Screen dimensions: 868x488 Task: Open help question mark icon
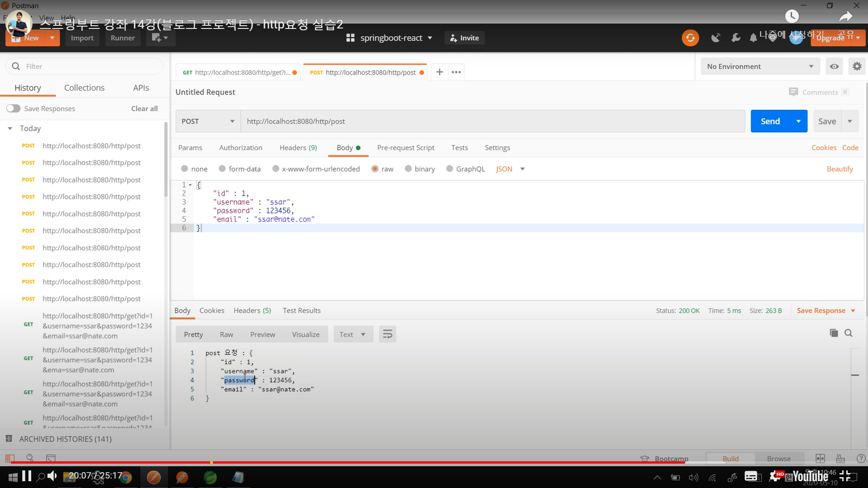coord(861,458)
